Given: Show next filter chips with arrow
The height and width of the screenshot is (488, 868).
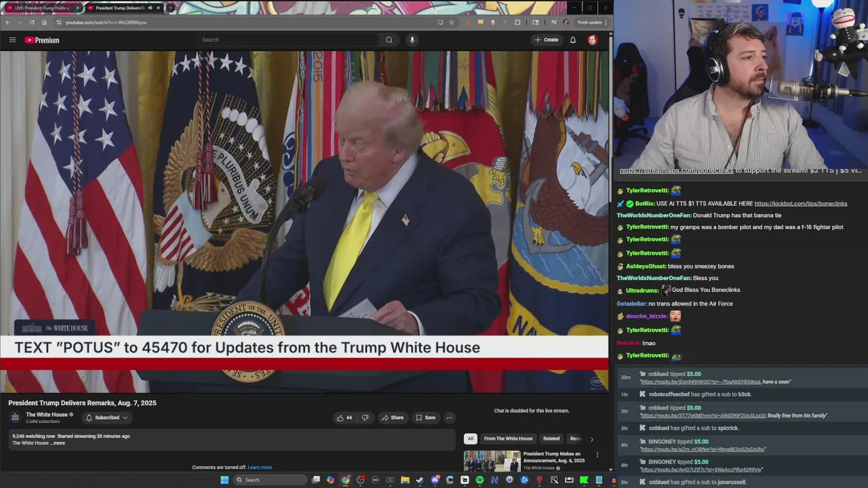Looking at the screenshot, I should point(591,439).
